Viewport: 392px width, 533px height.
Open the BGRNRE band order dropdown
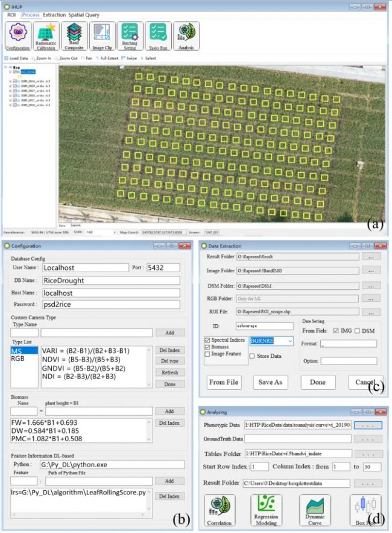(x=290, y=342)
